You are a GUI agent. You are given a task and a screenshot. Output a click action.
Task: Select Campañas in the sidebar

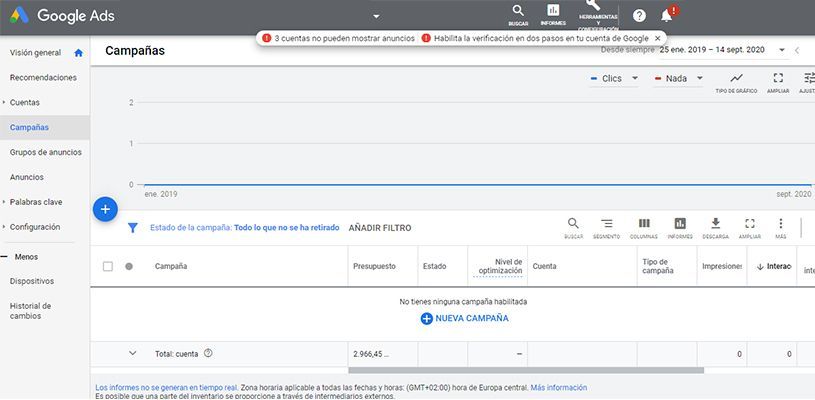[x=29, y=127]
